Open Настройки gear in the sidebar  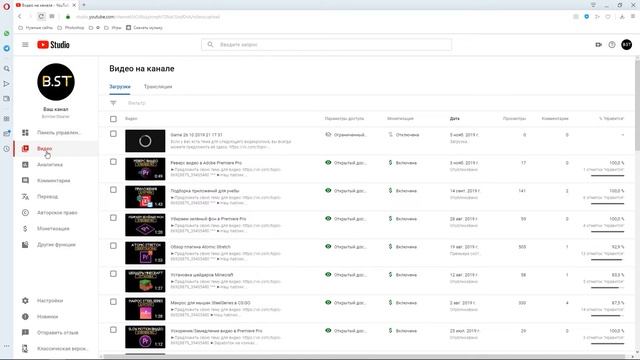(x=56, y=300)
